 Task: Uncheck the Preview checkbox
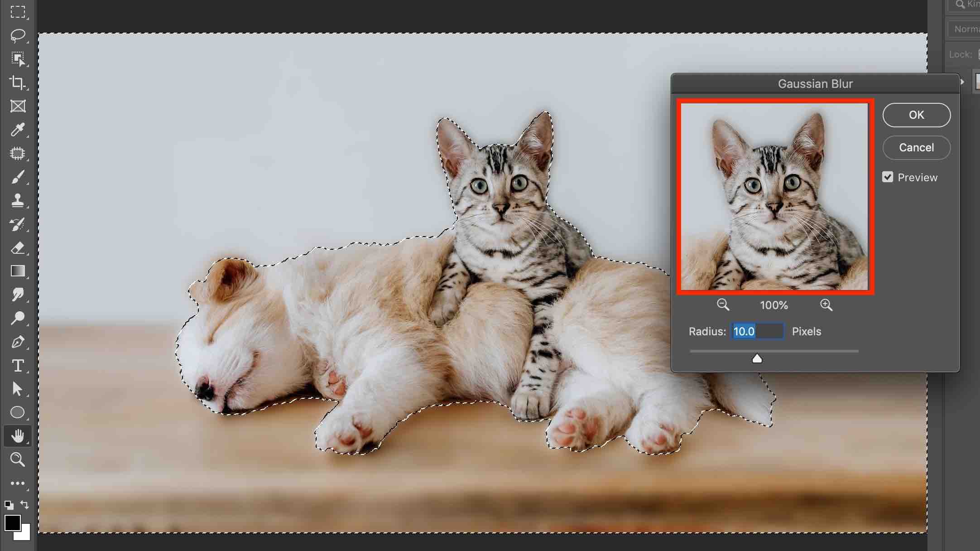pos(888,177)
